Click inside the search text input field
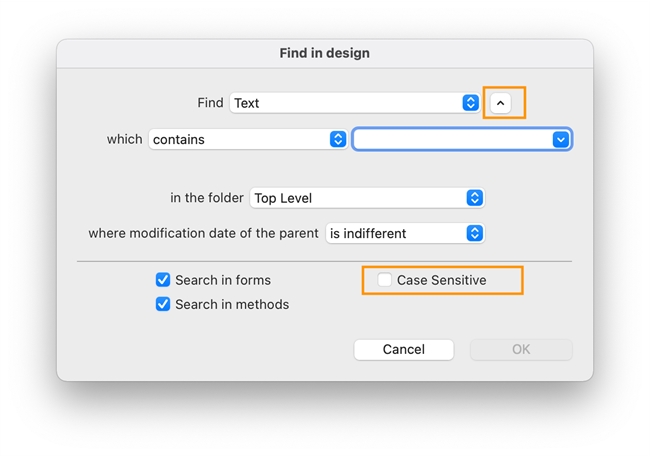 point(450,140)
